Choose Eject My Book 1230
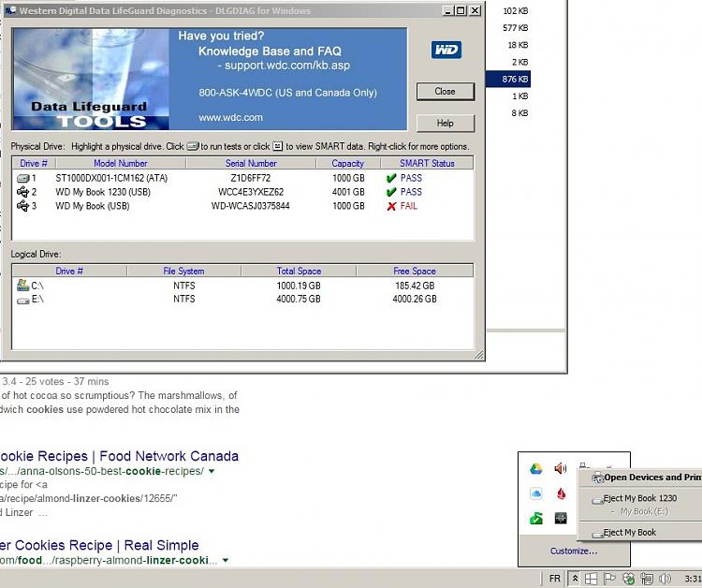This screenshot has width=702, height=588. pyautogui.click(x=640, y=498)
